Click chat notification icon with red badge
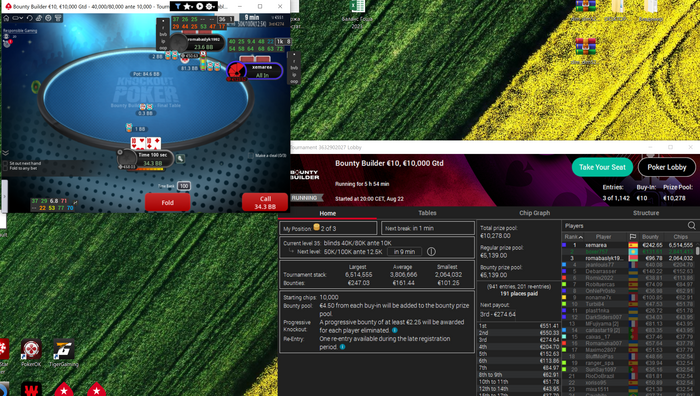Image resolution: width=700 pixels, height=396 pixels. coord(7,43)
